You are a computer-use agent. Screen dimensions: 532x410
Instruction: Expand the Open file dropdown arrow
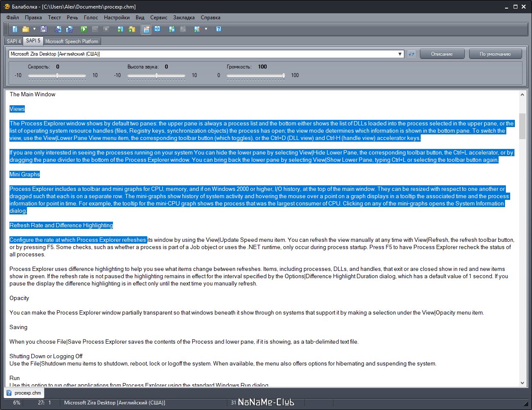coord(34,29)
